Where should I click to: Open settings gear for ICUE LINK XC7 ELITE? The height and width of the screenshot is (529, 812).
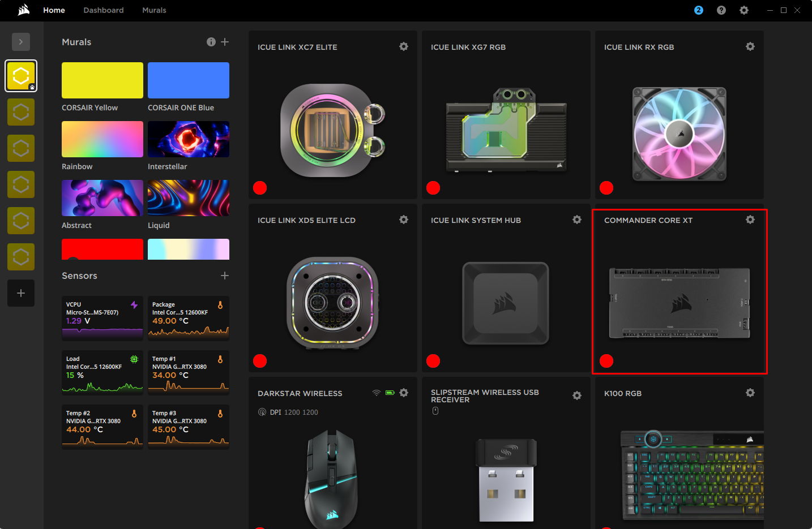[x=404, y=46]
